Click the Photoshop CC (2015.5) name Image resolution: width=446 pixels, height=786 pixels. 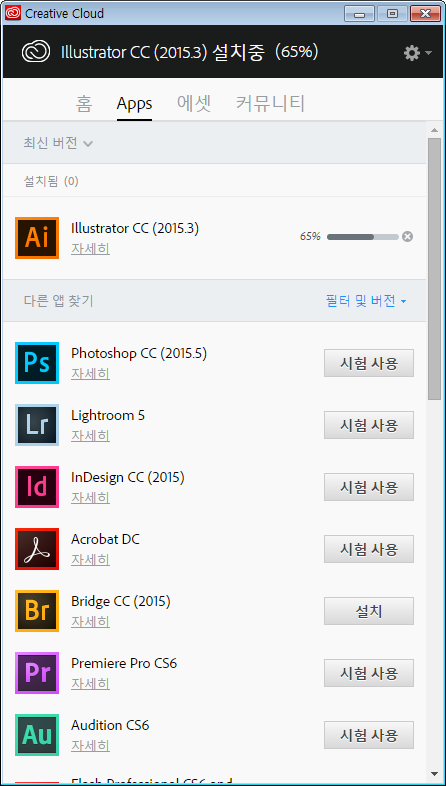coord(139,353)
